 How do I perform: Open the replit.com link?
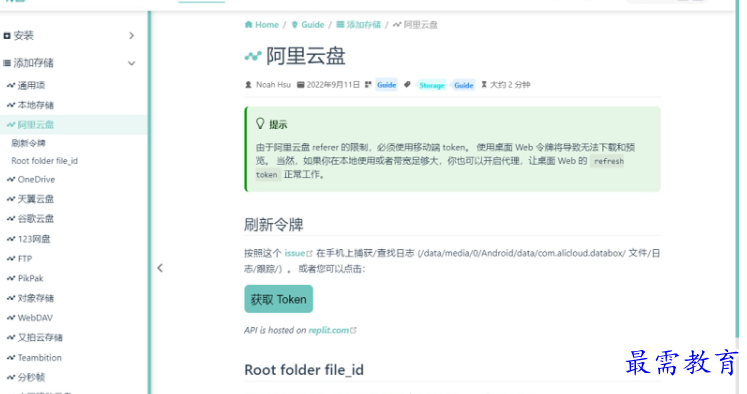[329, 330]
